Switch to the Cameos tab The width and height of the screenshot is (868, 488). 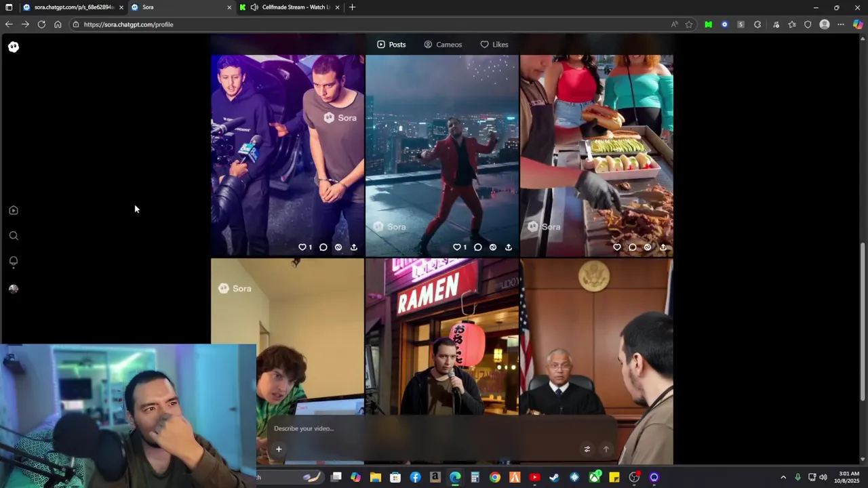[443, 45]
